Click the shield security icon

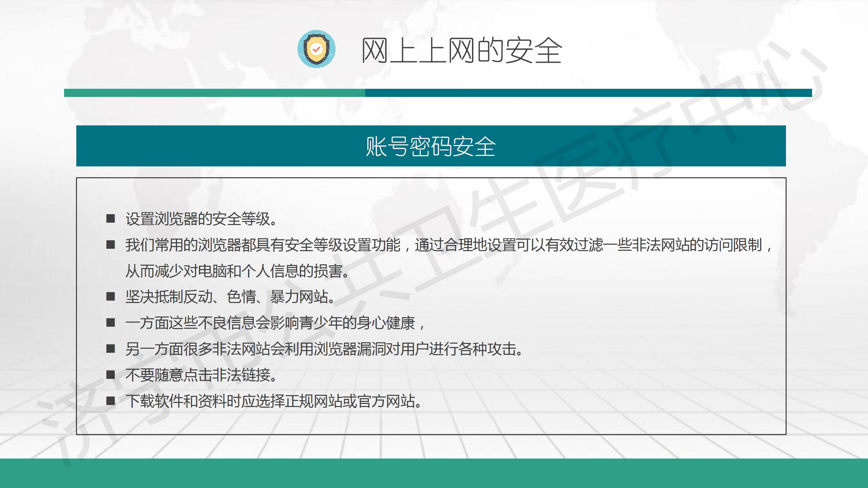pos(316,49)
